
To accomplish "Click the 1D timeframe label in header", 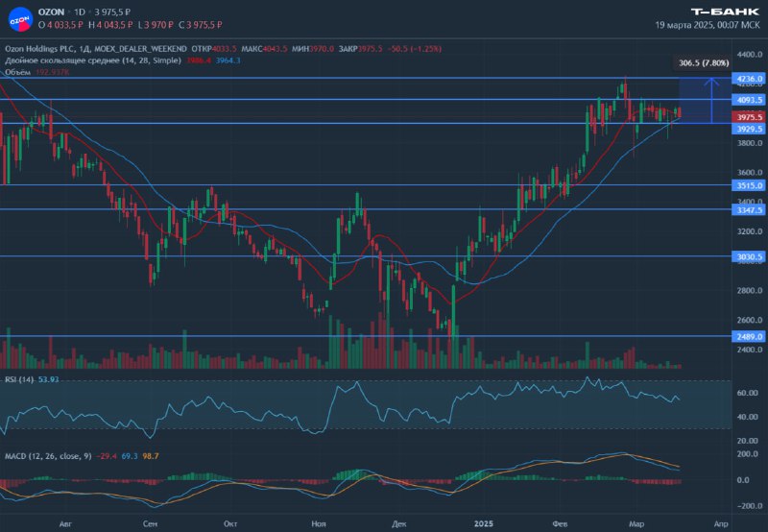I will 80,12.
